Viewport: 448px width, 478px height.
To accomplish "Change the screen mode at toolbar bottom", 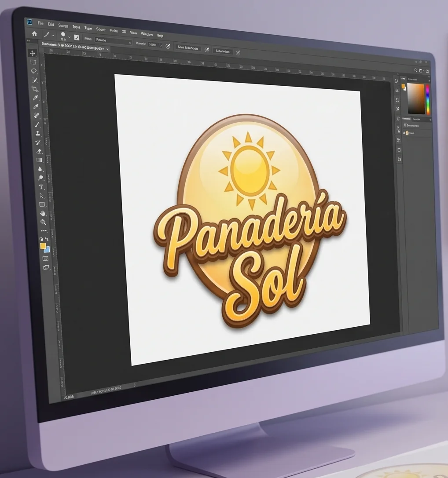I will pos(46,267).
